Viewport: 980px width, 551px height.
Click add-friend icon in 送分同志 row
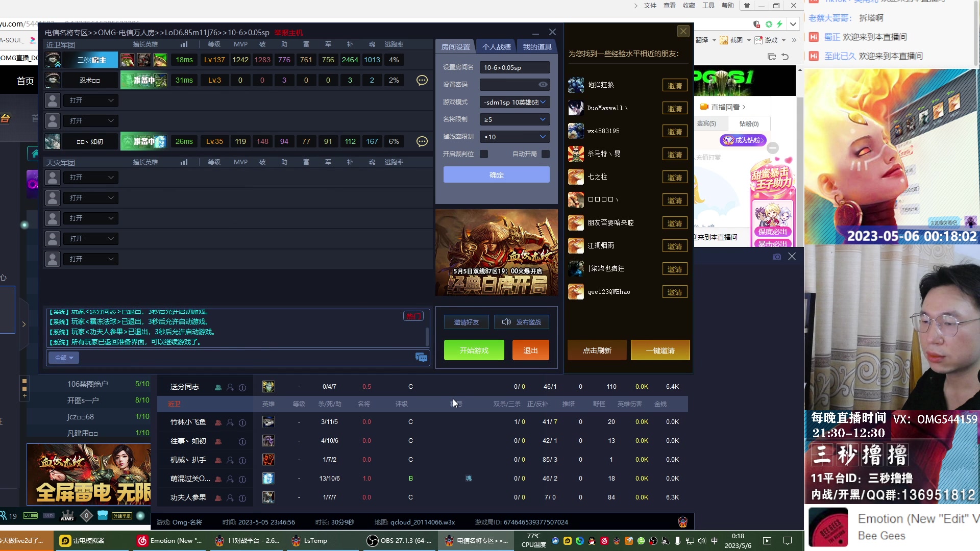[230, 387]
